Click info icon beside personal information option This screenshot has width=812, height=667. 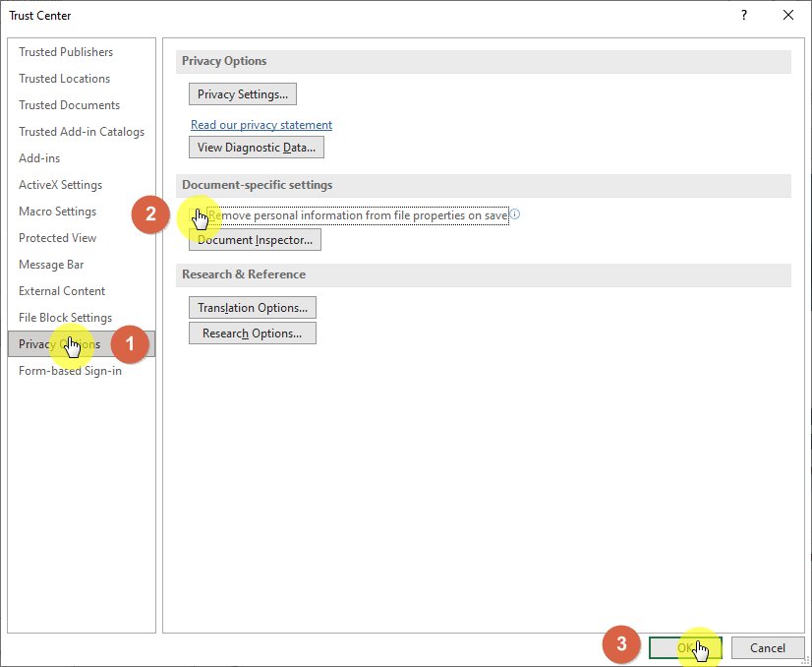tap(515, 214)
